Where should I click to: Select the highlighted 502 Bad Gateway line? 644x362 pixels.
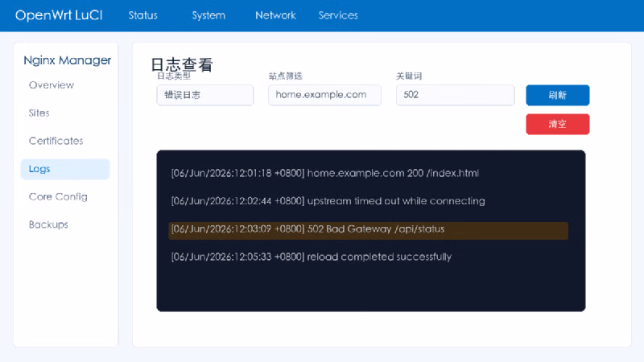coord(369,229)
